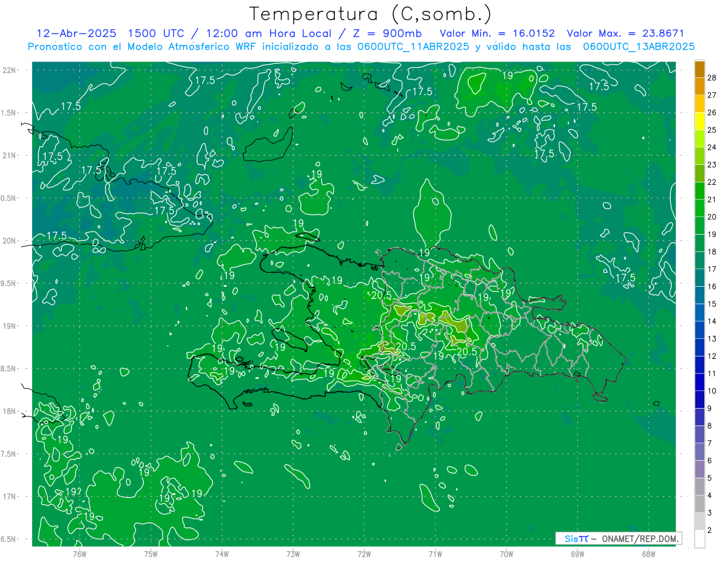Click the color scale value '11'
728x562 pixels.
[712, 373]
